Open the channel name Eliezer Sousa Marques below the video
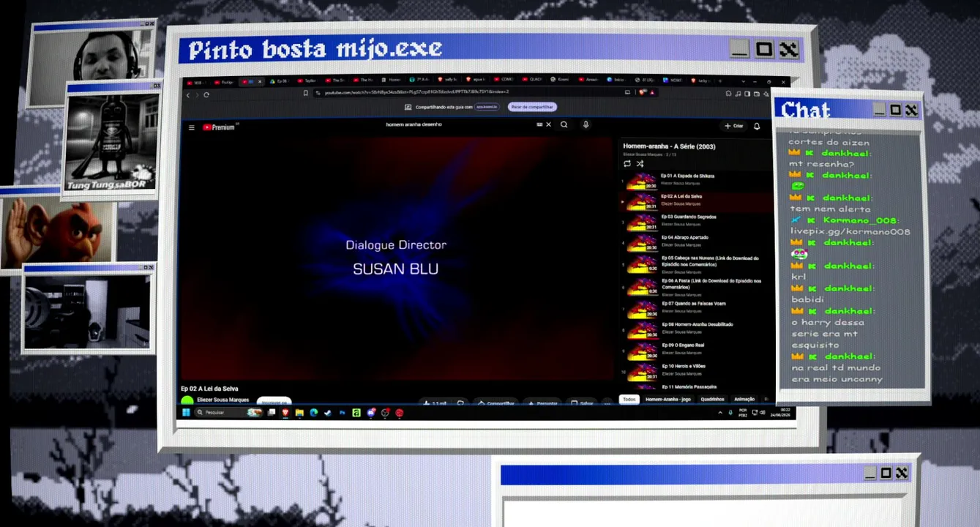 click(223, 400)
